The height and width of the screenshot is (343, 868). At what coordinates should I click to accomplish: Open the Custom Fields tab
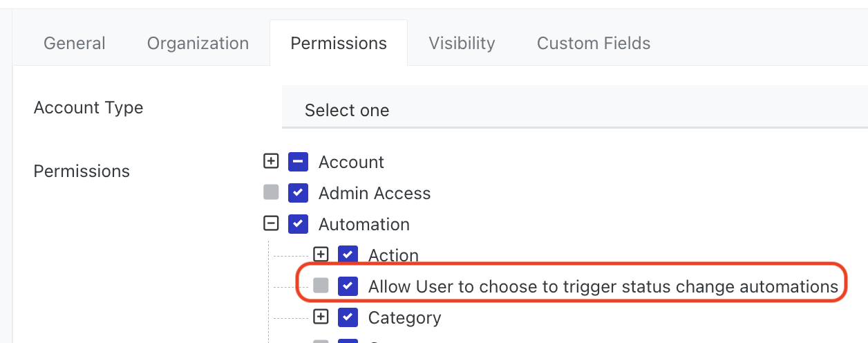click(594, 44)
